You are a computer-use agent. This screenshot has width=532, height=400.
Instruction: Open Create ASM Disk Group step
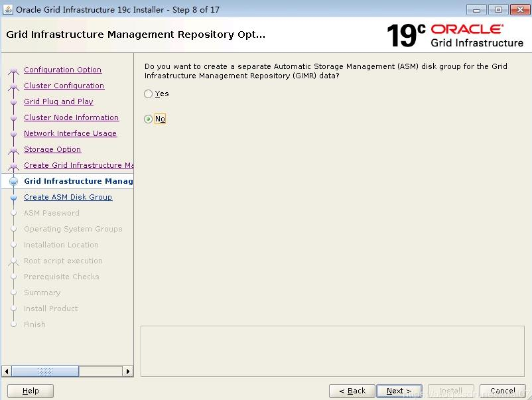(68, 197)
